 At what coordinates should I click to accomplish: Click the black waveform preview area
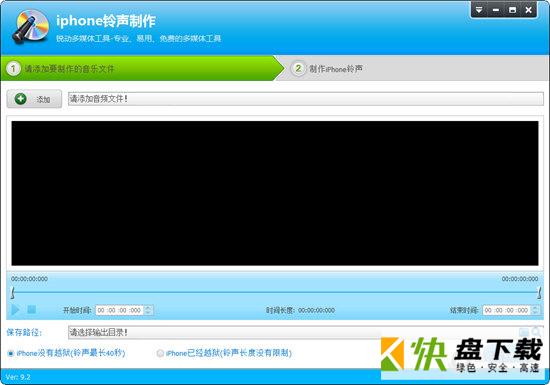(x=275, y=193)
